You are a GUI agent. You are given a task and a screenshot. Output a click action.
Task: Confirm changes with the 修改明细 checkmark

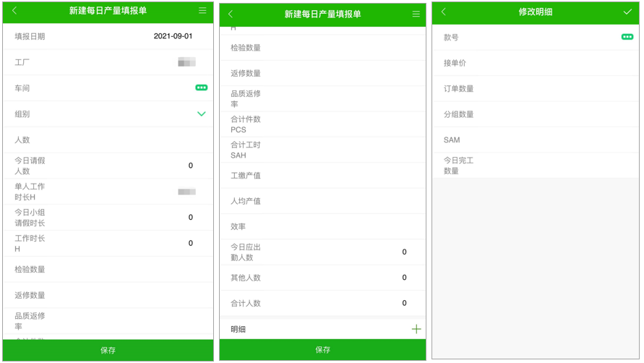pyautogui.click(x=627, y=12)
